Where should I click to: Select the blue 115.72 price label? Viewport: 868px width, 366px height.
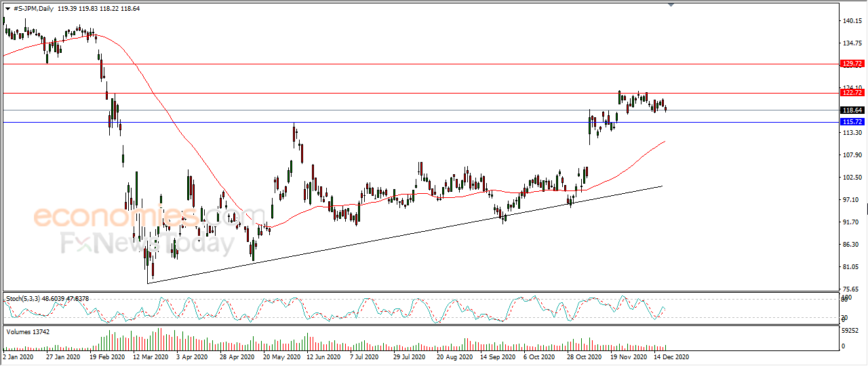pos(852,122)
